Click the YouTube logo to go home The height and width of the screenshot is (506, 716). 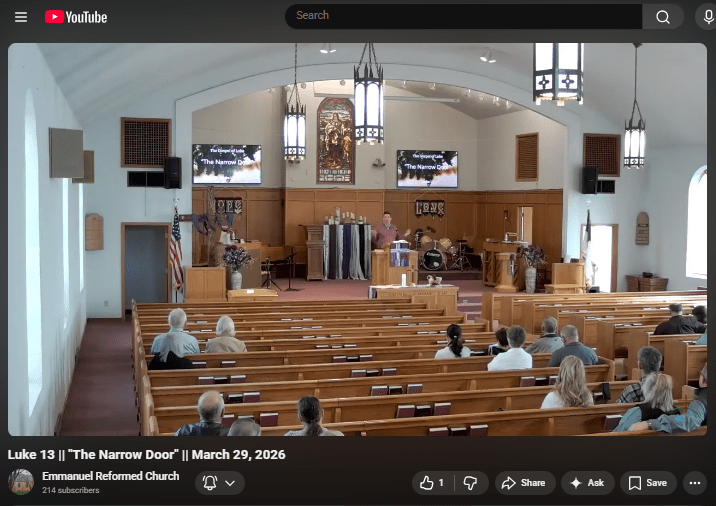pos(76,17)
